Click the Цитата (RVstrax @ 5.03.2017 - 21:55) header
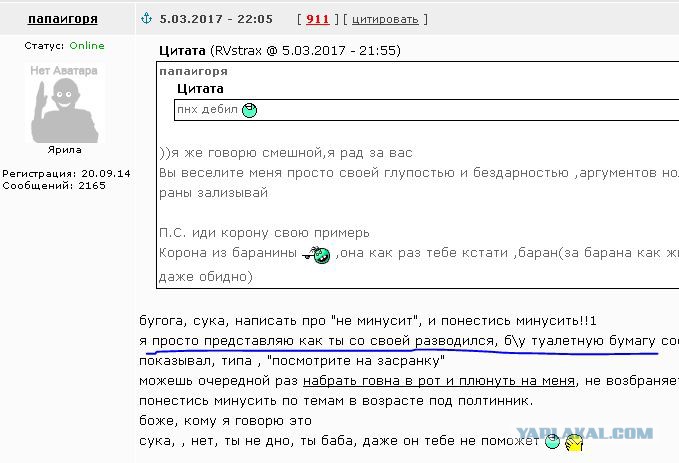This screenshot has width=679, height=463. (280, 51)
